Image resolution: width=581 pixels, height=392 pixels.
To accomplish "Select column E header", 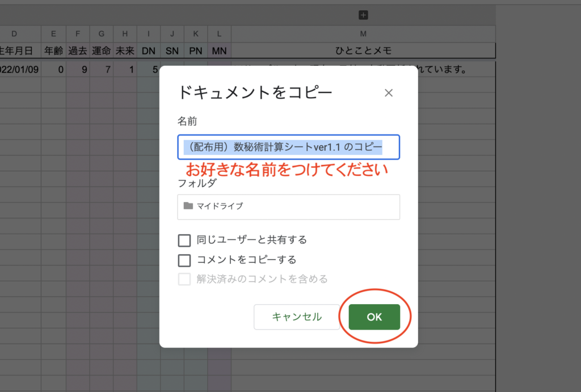I will point(53,34).
